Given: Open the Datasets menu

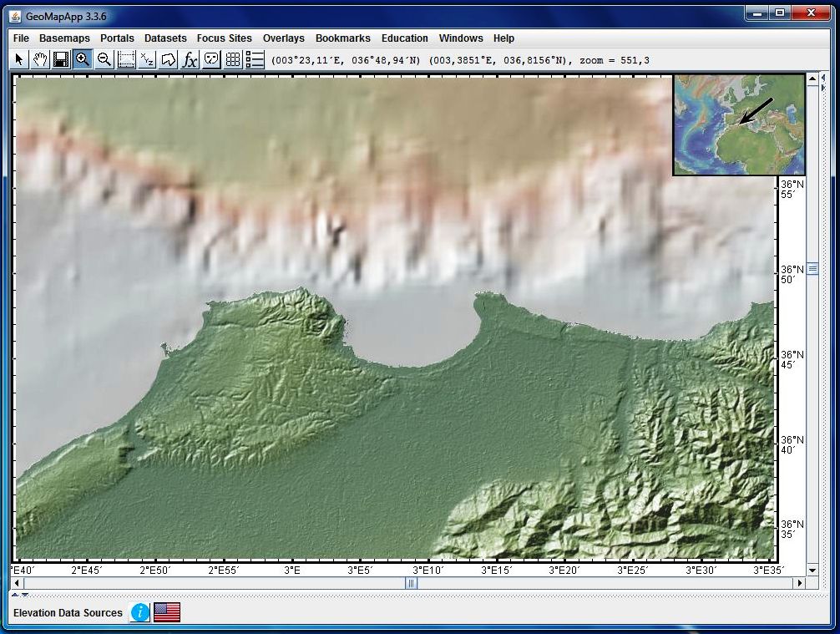Looking at the screenshot, I should (165, 38).
